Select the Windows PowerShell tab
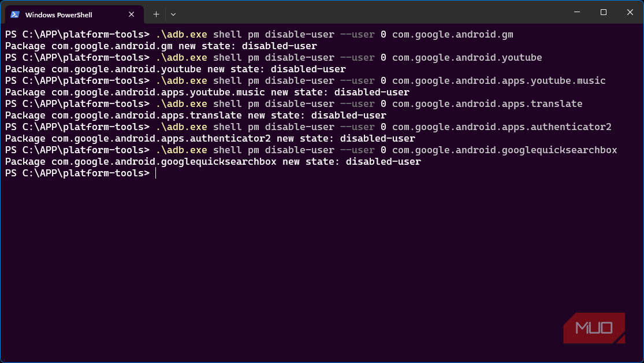The image size is (644, 363). click(x=75, y=14)
